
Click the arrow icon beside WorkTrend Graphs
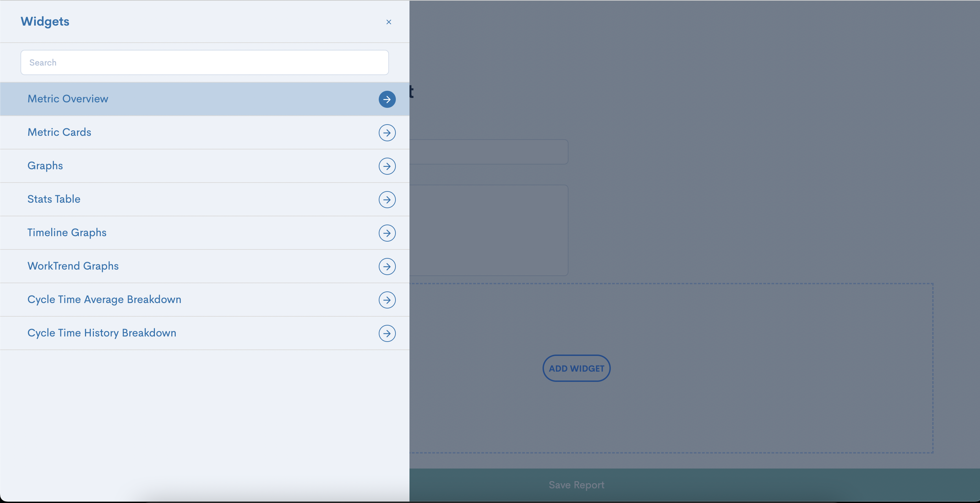point(387,266)
